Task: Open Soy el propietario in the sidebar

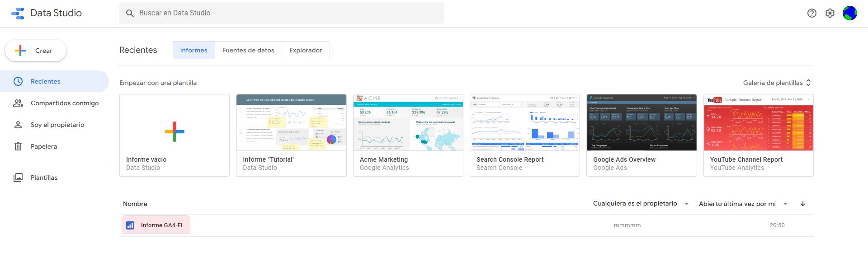Action: click(54, 125)
